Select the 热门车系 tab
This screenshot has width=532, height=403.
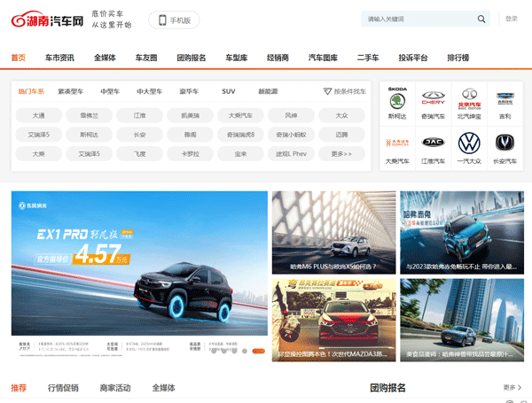[31, 91]
